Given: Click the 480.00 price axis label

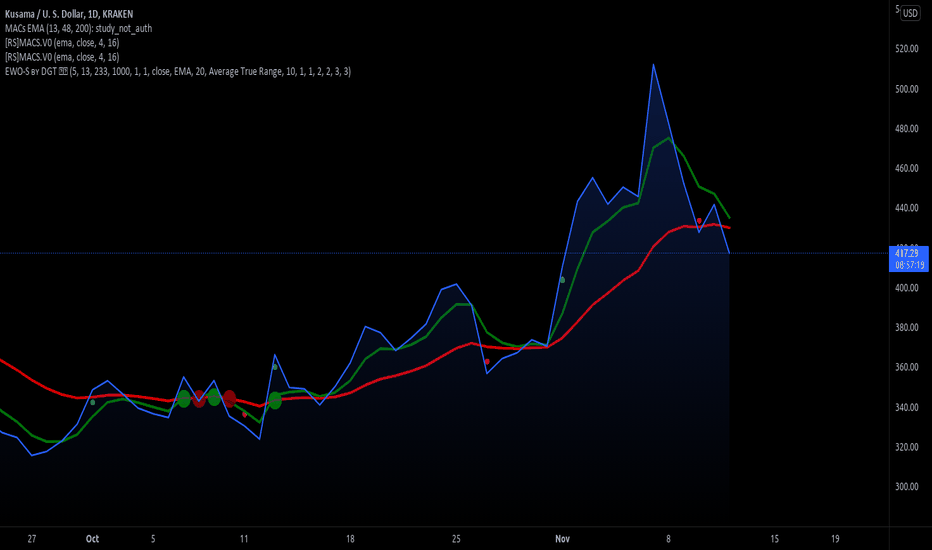Looking at the screenshot, I should coord(906,128).
